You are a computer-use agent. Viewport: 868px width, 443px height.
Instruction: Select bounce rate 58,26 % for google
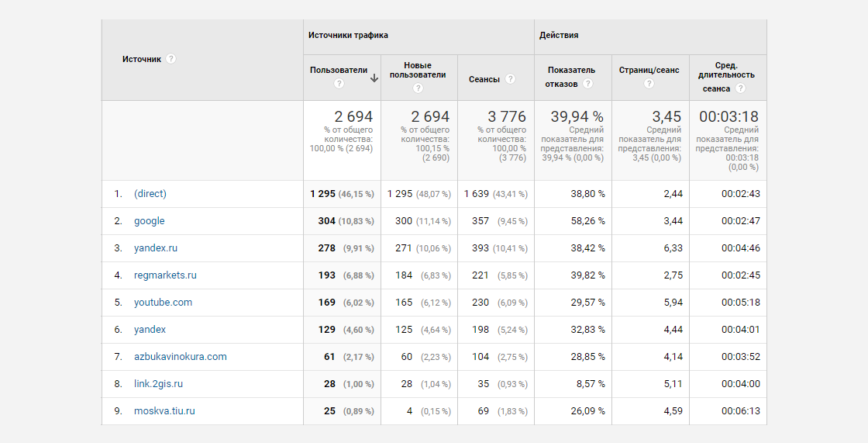[x=588, y=220]
